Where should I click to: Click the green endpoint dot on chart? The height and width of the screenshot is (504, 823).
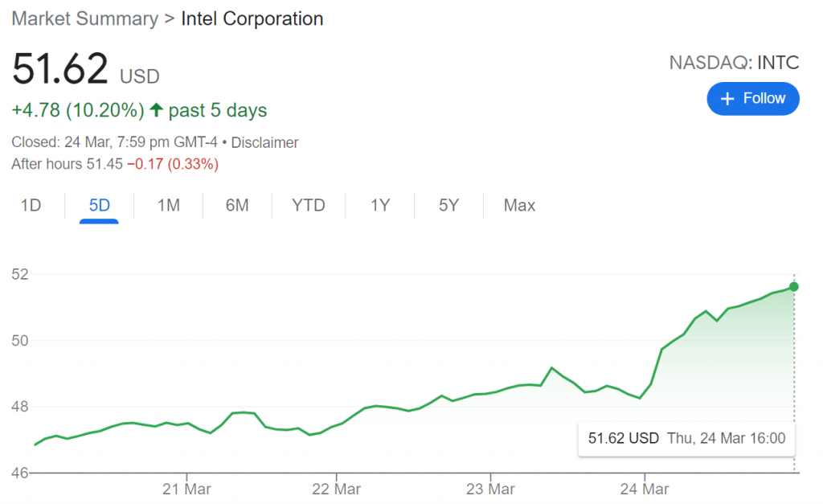794,287
